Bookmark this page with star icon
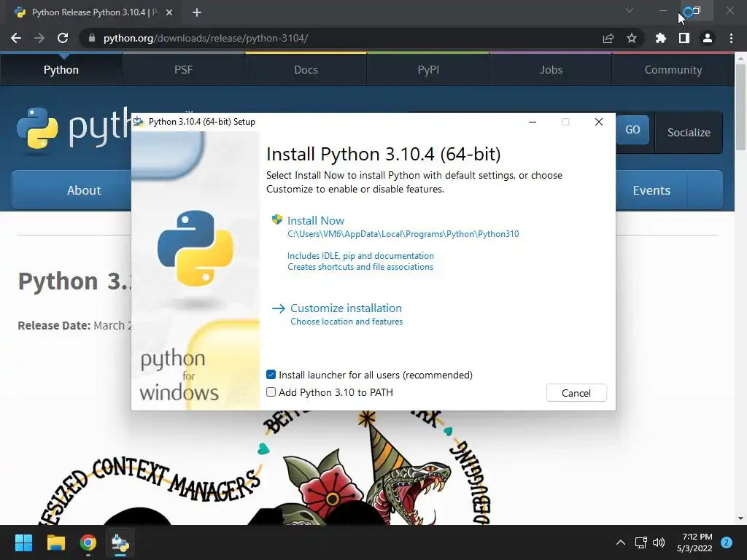The width and height of the screenshot is (747, 560). click(632, 38)
